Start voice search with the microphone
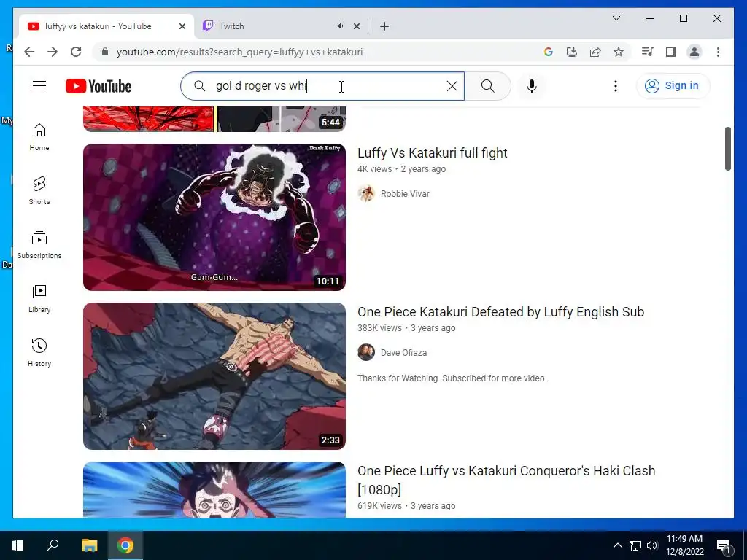747x560 pixels. [532, 86]
